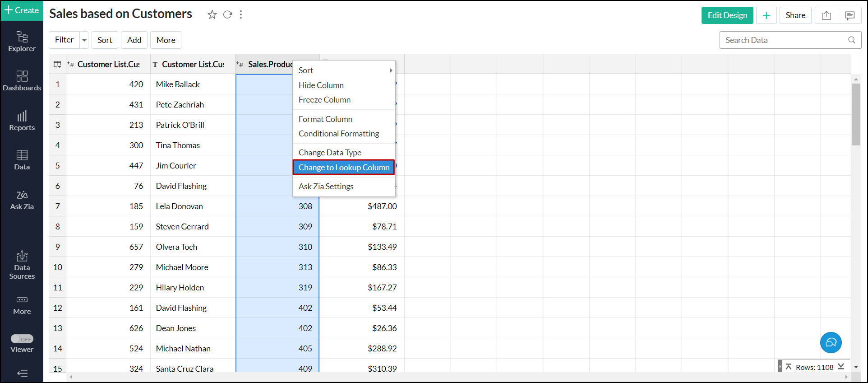
Task: Open the three-dot more options menu
Action: pyautogui.click(x=241, y=15)
